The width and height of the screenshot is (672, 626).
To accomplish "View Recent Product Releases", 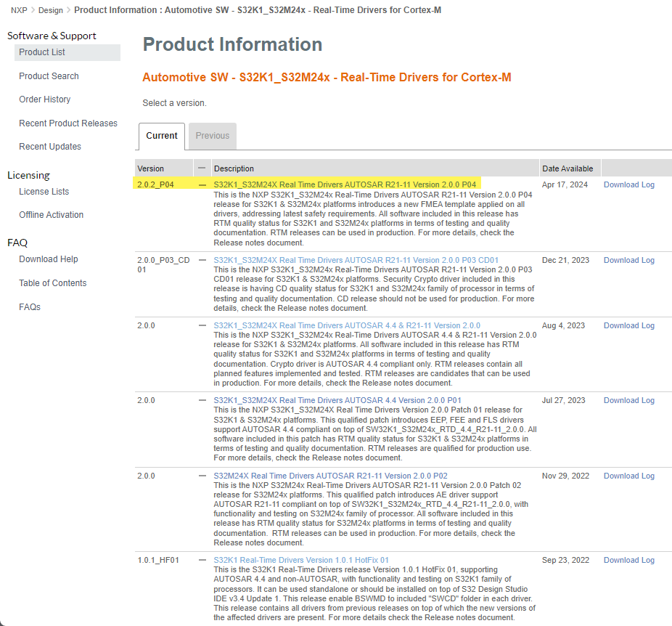I will click(x=67, y=123).
